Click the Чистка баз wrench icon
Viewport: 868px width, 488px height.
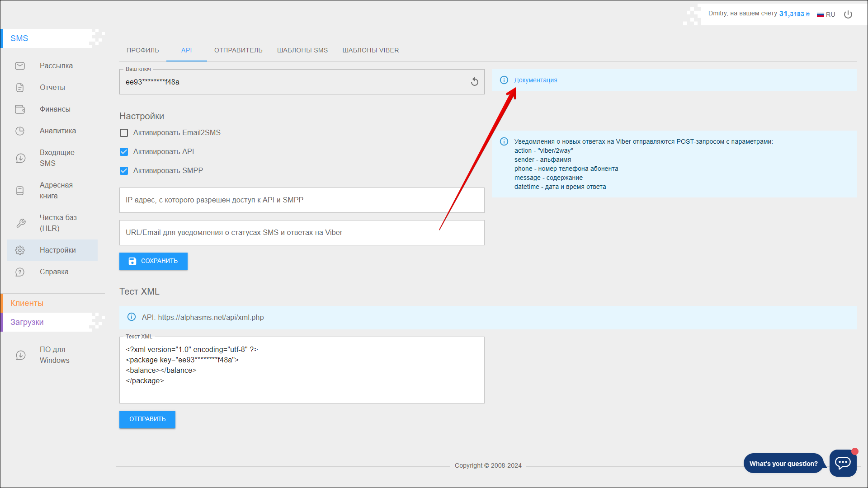click(20, 223)
